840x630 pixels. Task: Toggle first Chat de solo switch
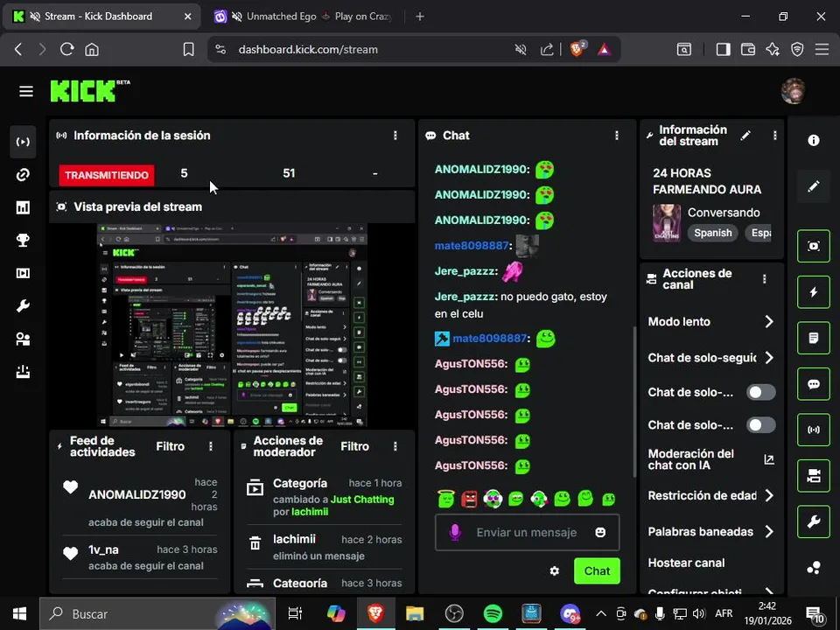(760, 392)
